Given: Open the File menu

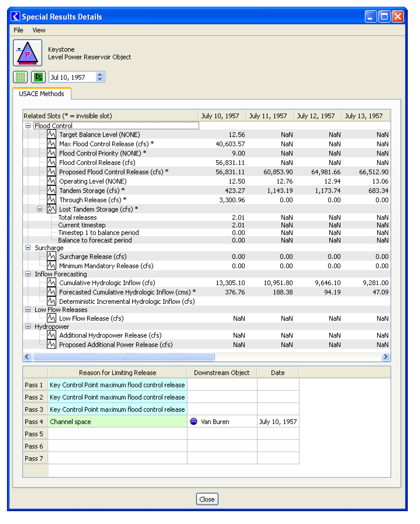Looking at the screenshot, I should click(x=18, y=30).
